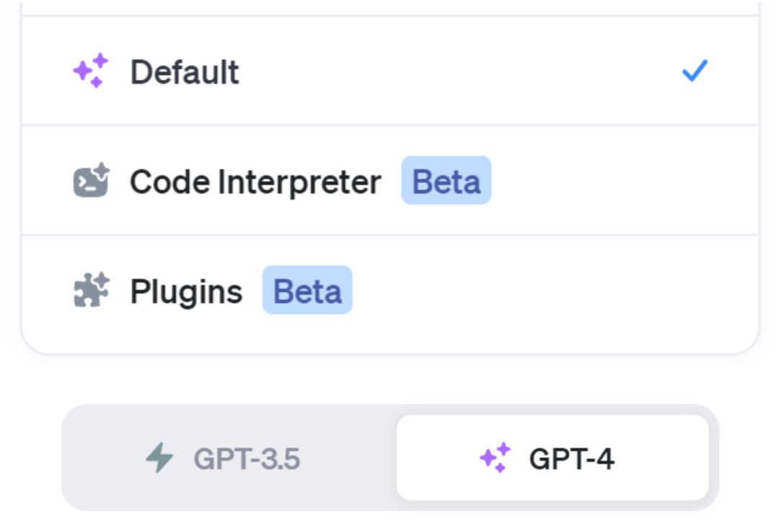Click the "Default" text label
Screen dimensions: 779x532
tap(185, 72)
